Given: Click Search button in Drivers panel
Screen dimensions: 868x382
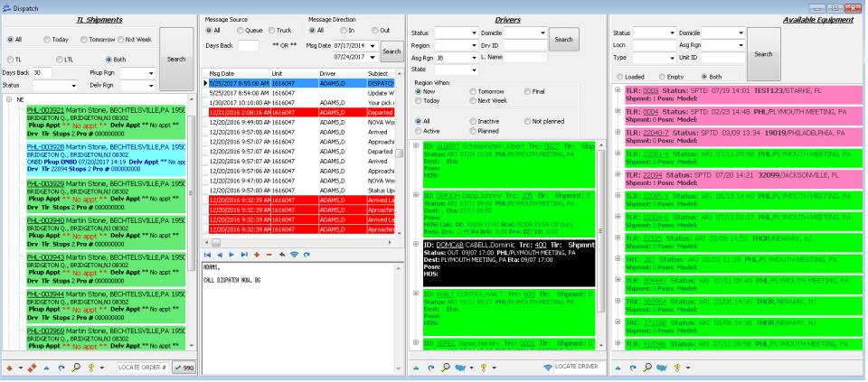Looking at the screenshot, I should pyautogui.click(x=563, y=39).
